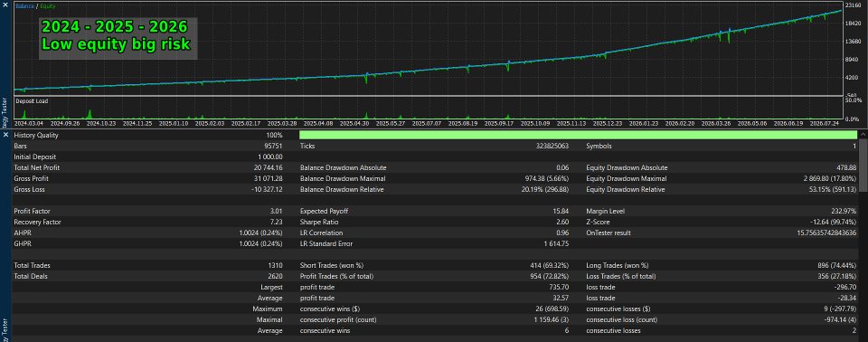Click the '23160' price scale value

click(853, 5)
